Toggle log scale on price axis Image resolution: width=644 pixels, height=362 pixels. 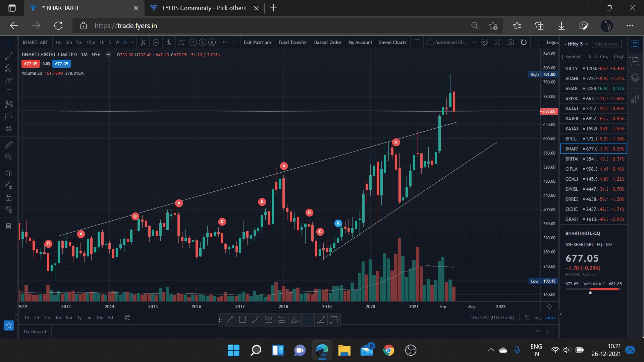(537, 317)
